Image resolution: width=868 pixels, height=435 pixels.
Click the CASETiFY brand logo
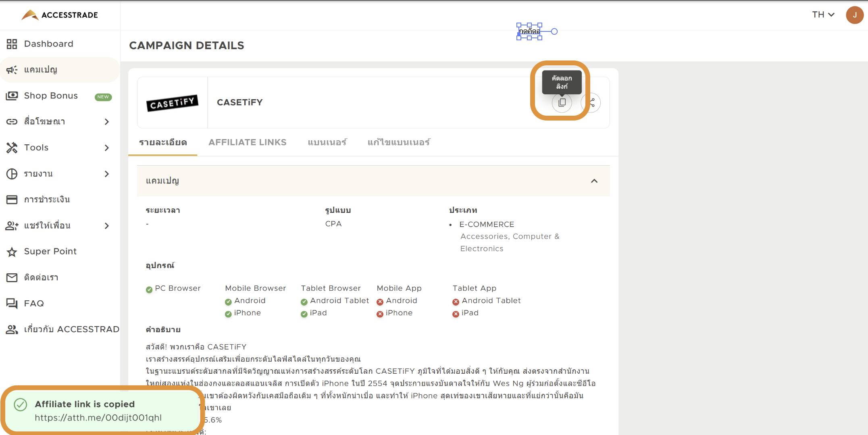pos(172,103)
